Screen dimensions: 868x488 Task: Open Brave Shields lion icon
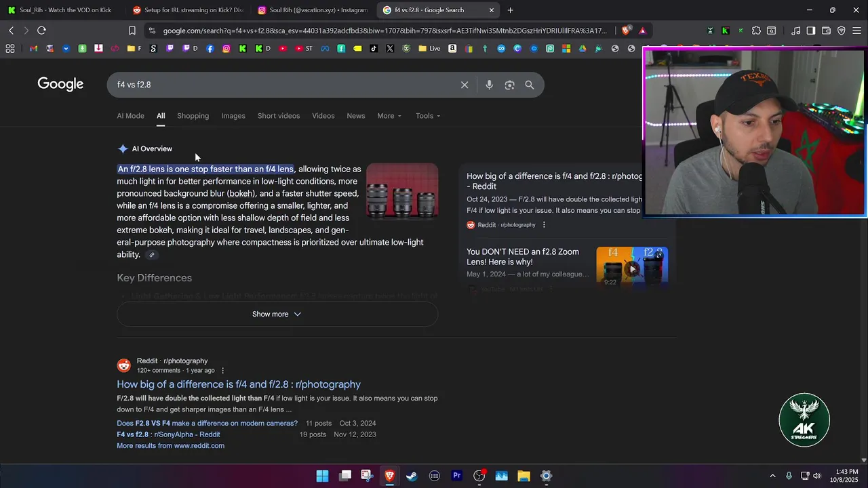click(627, 30)
